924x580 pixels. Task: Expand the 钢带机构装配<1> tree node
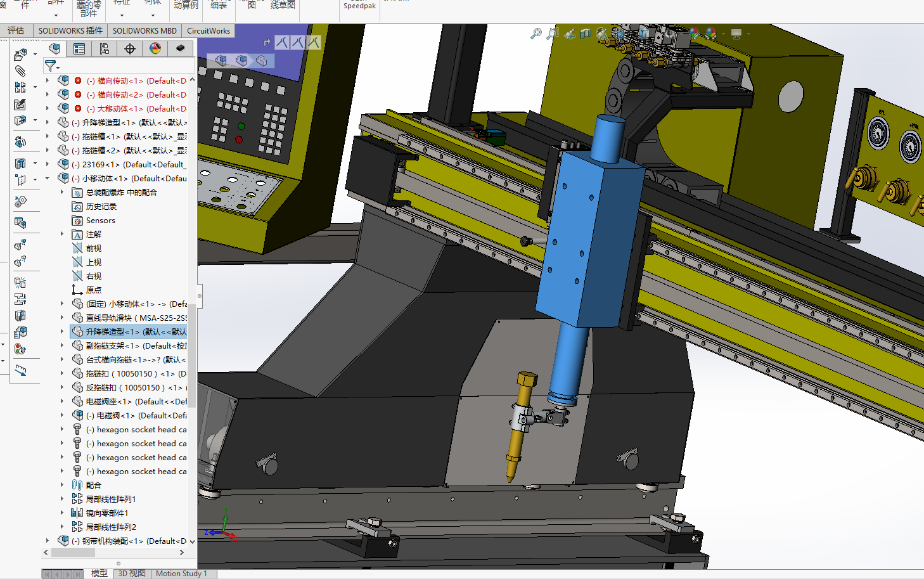coord(48,541)
